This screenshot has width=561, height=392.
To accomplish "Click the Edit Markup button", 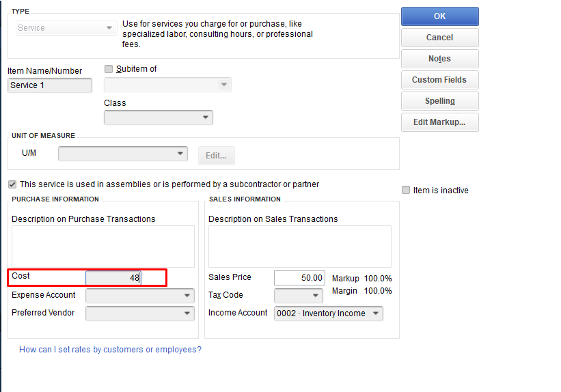I will click(439, 122).
